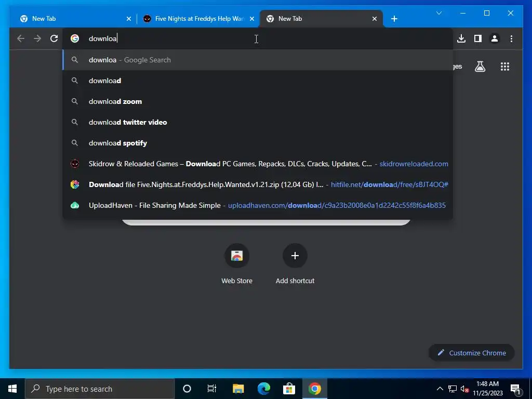Click the Google G icon in address bar

pos(75,38)
